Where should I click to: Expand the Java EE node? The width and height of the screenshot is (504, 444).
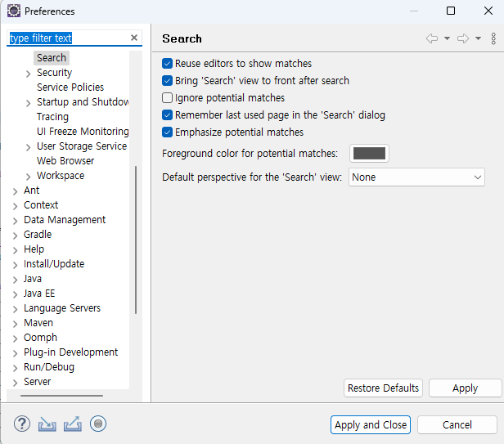[x=15, y=294]
